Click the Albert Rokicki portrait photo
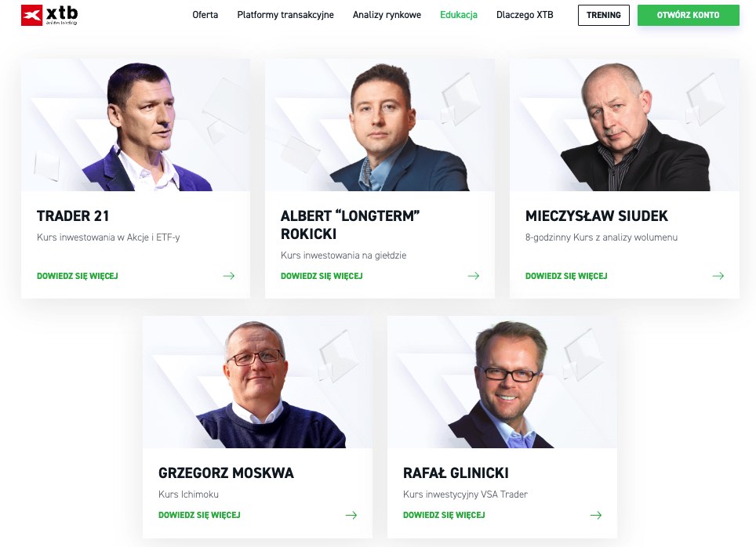Image resolution: width=756 pixels, height=547 pixels. coord(380,125)
